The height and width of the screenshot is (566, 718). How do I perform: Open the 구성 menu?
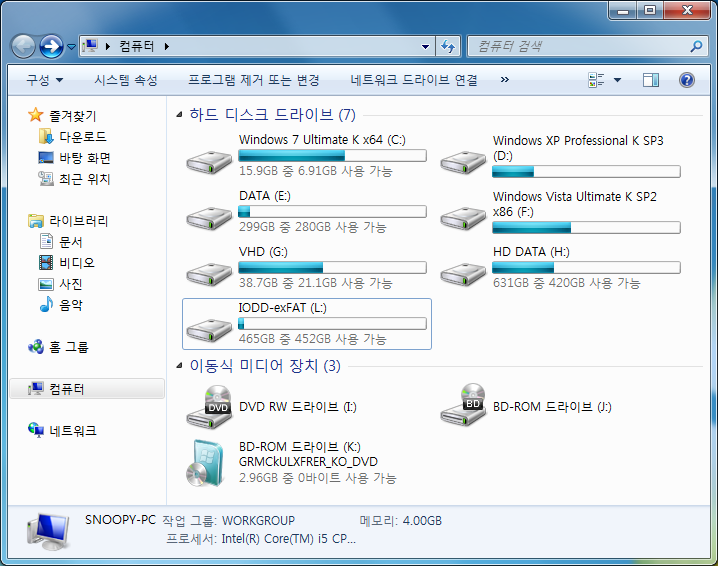click(44, 80)
